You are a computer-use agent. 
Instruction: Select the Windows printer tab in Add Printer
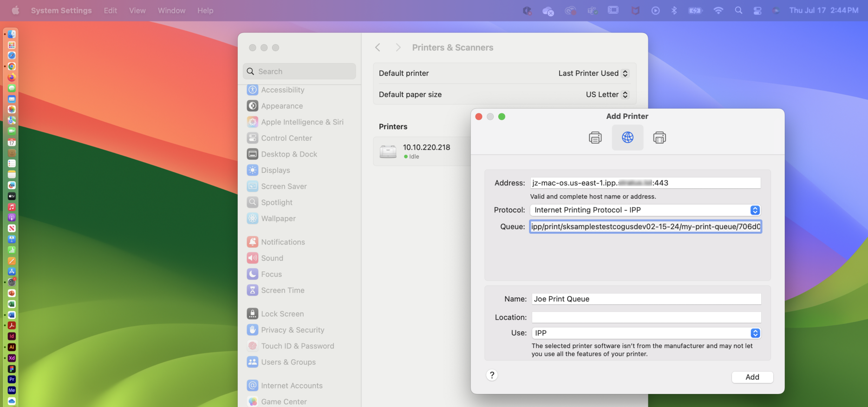pyautogui.click(x=659, y=138)
